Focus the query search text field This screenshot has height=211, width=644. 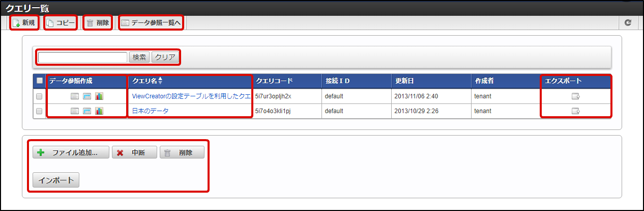pos(82,58)
